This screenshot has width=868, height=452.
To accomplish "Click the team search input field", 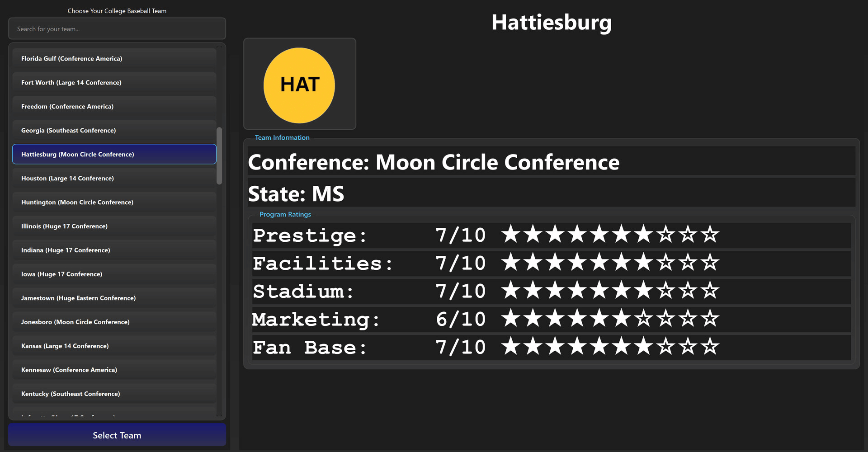I will 117,29.
